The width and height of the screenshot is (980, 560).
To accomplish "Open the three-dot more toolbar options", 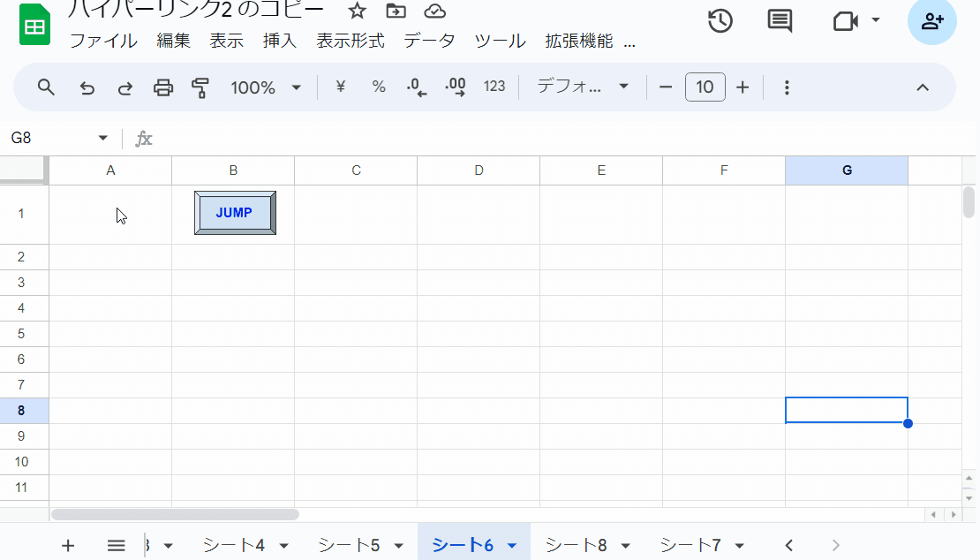I will click(x=787, y=87).
